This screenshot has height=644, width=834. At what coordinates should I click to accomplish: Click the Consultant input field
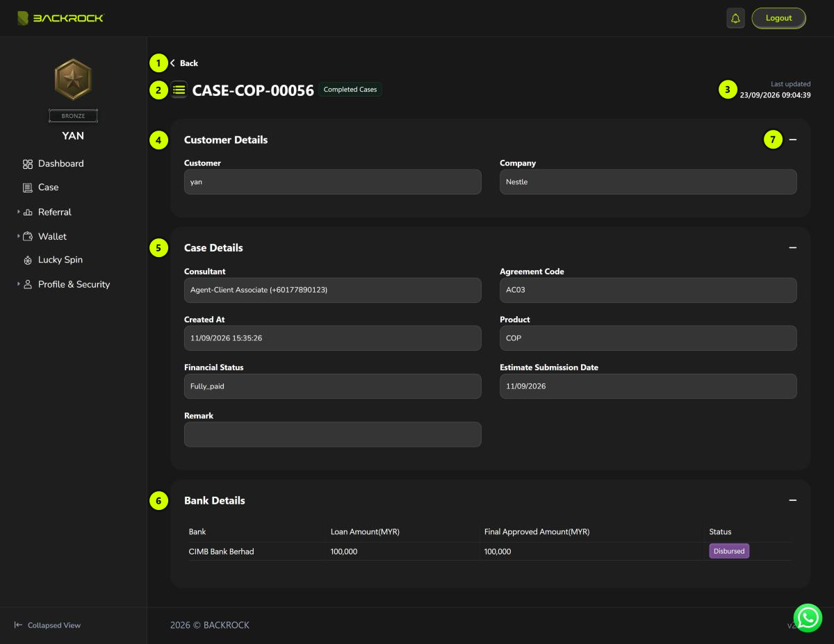coord(332,290)
